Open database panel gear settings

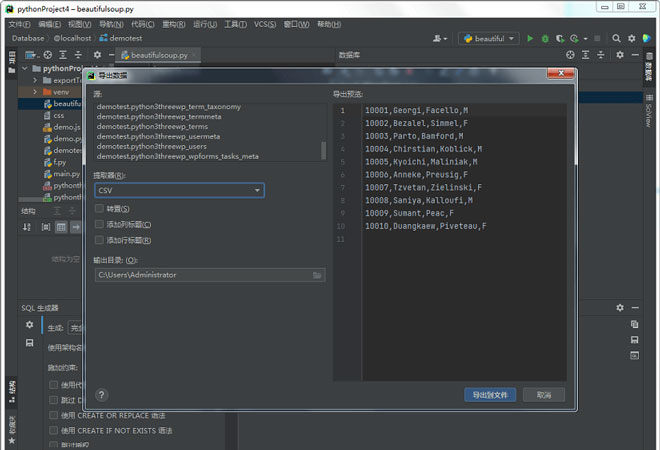(x=620, y=55)
